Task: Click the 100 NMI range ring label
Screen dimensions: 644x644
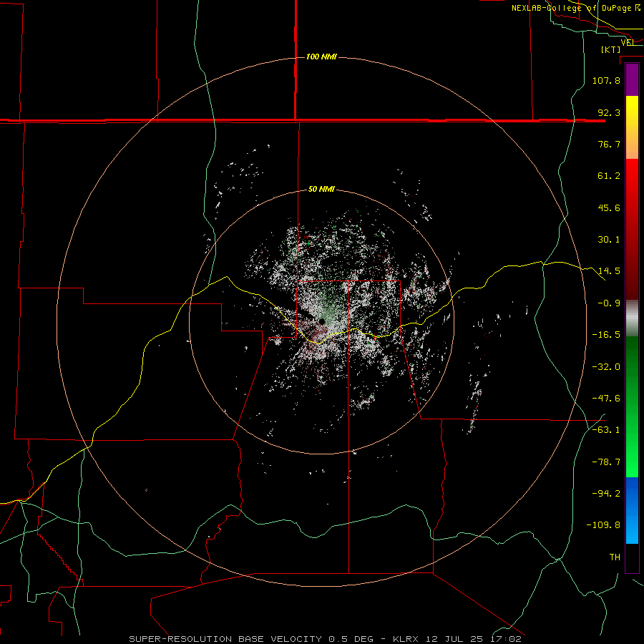Action: pos(321,57)
